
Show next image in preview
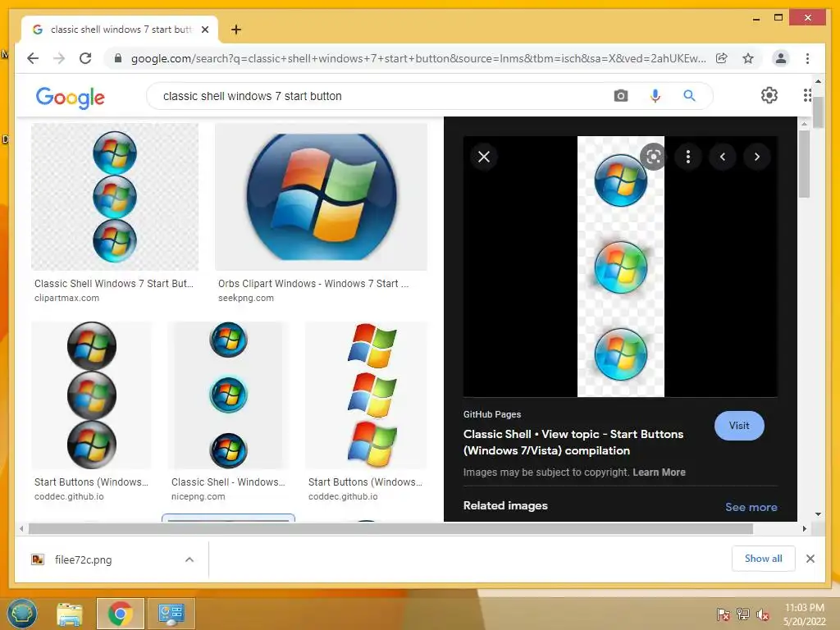click(757, 157)
